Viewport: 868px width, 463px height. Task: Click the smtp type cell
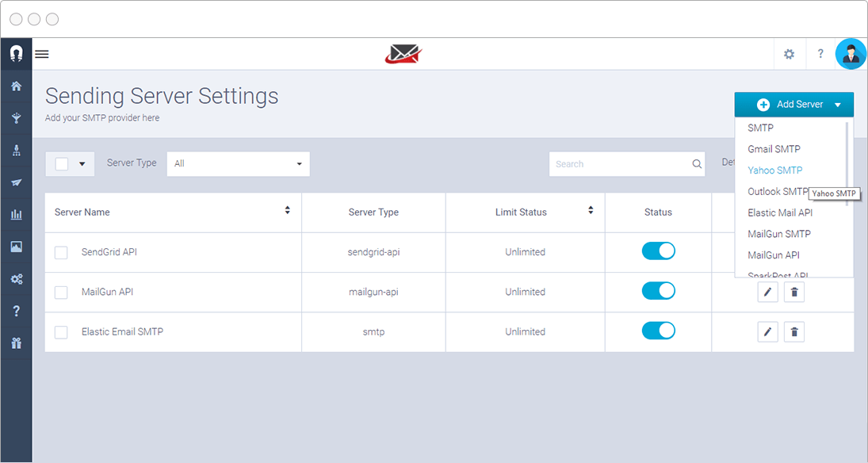(x=373, y=331)
